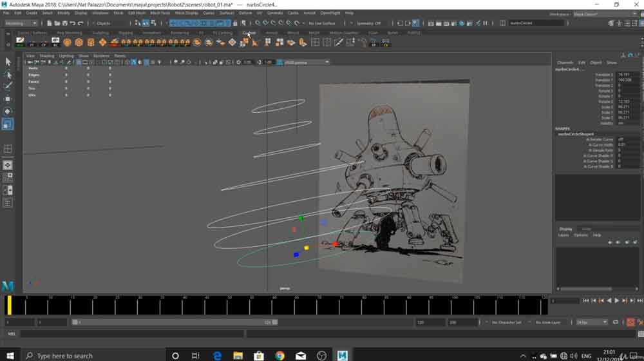Image resolution: width=644 pixels, height=361 pixels.
Task: Play the animation backwards
Action: click(609, 300)
